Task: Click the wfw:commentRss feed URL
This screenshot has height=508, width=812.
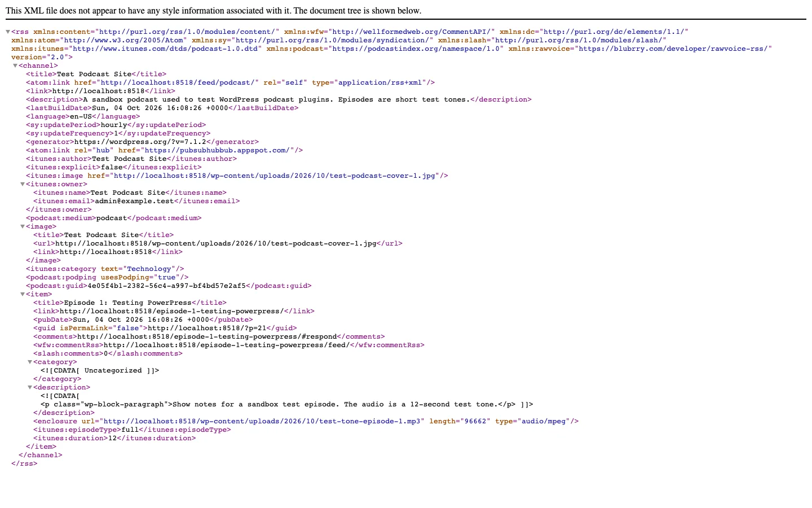Action: click(x=227, y=345)
